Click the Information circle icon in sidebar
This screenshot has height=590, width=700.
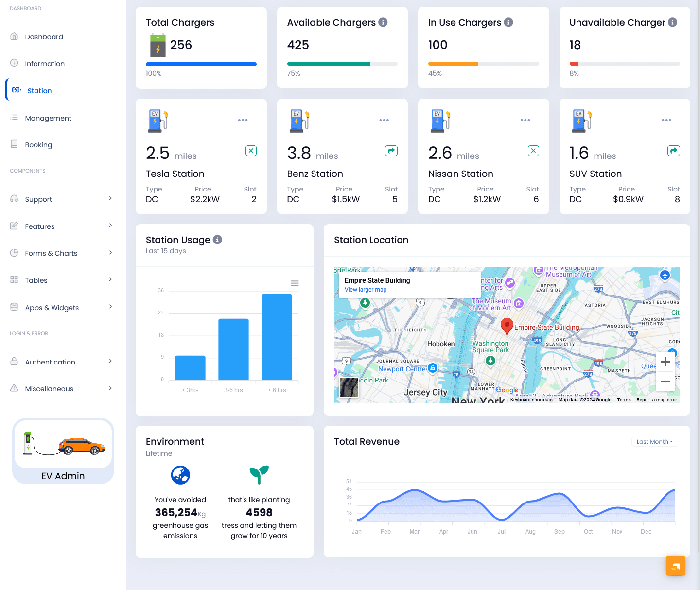[14, 63]
